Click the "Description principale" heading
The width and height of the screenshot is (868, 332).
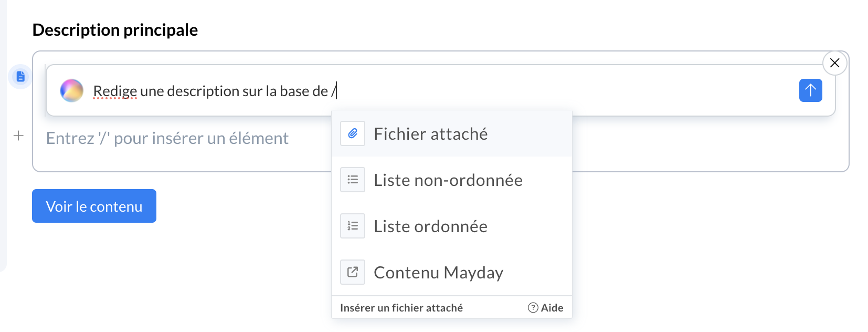pos(115,30)
